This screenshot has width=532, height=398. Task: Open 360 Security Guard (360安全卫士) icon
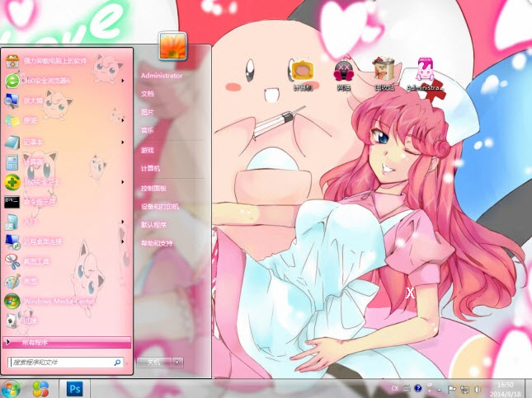pos(12,182)
